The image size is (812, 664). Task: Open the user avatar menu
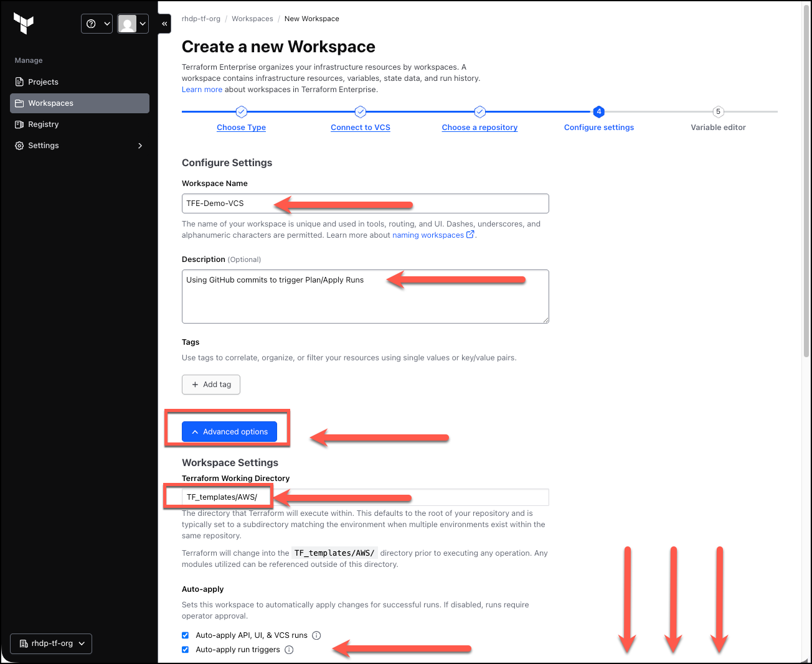pyautogui.click(x=133, y=24)
